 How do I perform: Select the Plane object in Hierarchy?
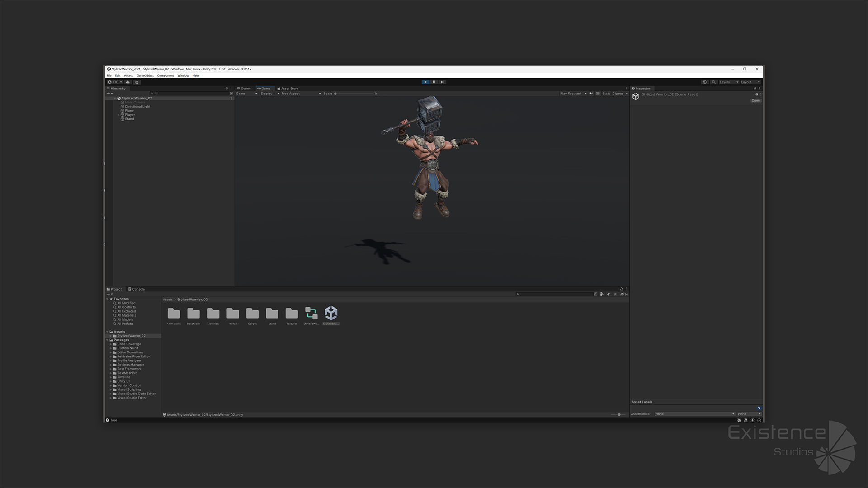129,111
